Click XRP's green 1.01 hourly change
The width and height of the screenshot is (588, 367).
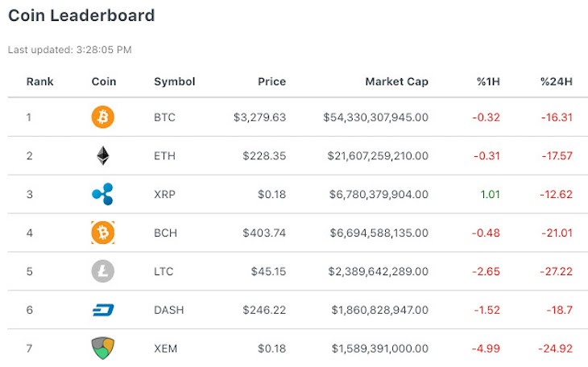[490, 194]
